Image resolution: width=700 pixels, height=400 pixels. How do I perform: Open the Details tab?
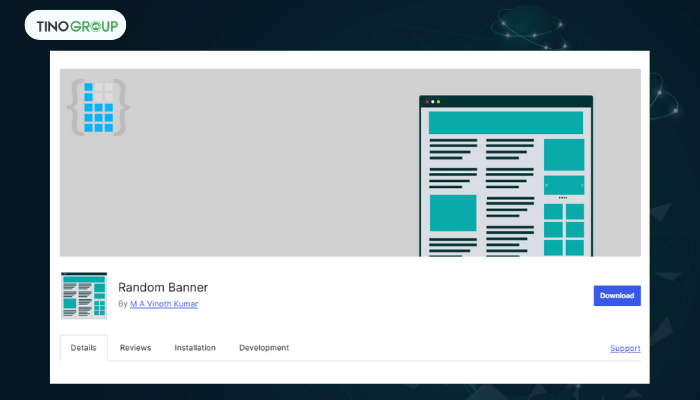(83, 348)
